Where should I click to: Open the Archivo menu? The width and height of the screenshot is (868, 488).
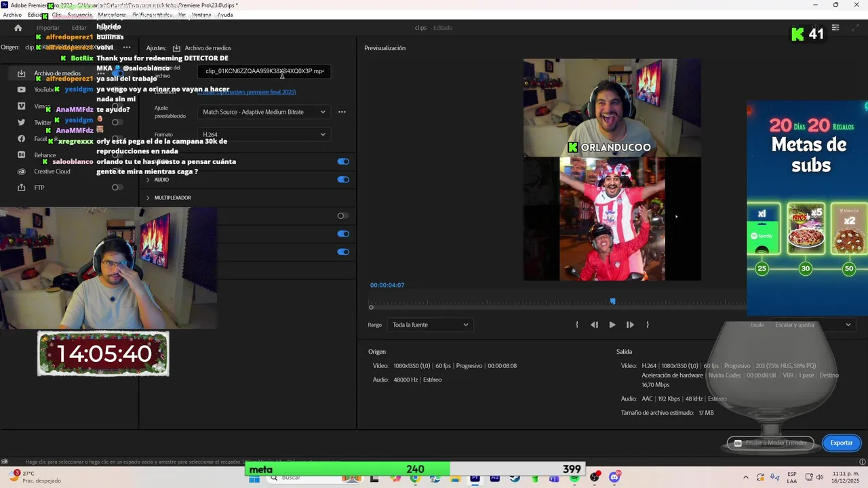(x=12, y=15)
